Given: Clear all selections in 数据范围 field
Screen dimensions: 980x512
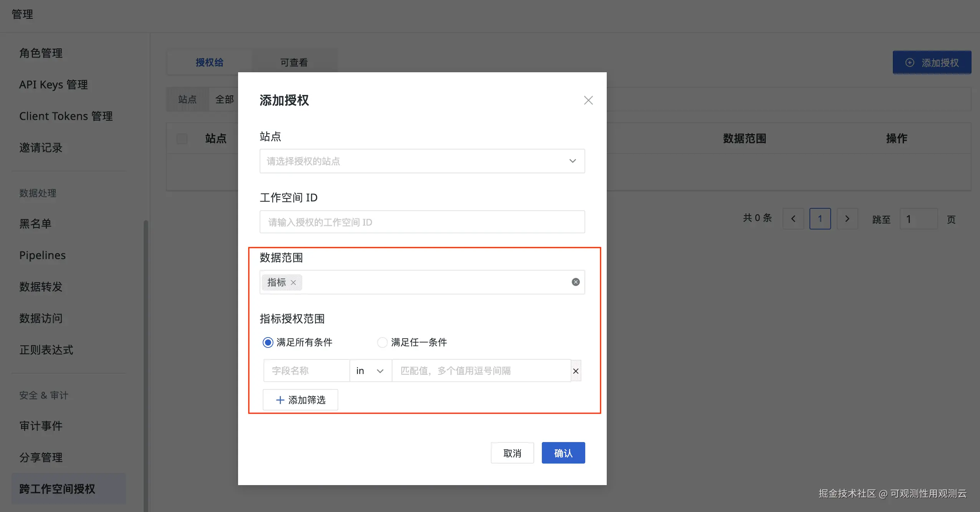Looking at the screenshot, I should (x=575, y=282).
